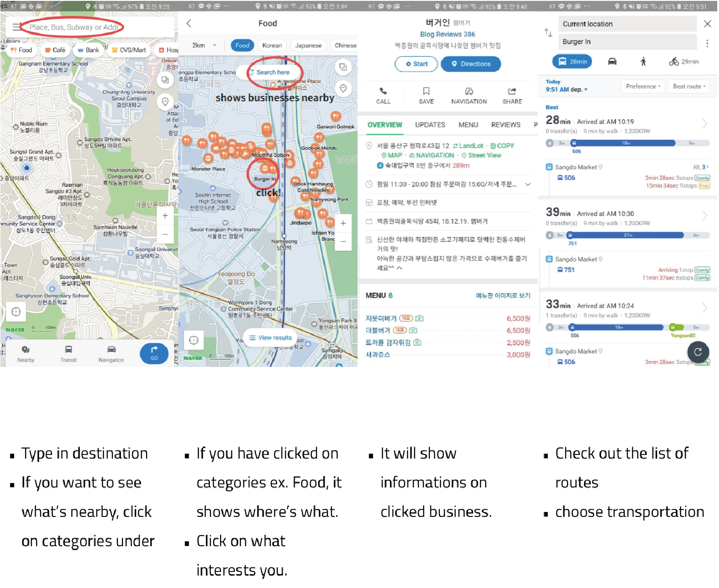Open hamburger menu in first map screen
This screenshot has width=719, height=588.
16,27
